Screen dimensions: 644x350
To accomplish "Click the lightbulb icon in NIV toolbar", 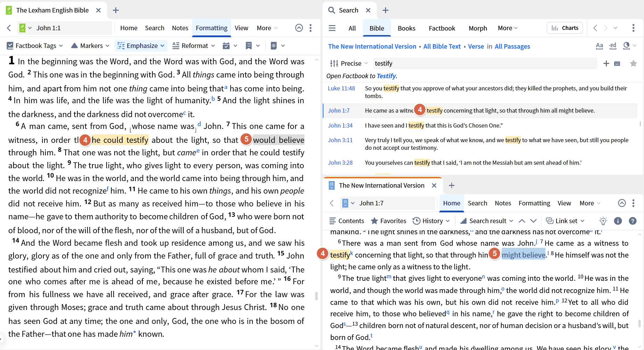I will click(603, 221).
